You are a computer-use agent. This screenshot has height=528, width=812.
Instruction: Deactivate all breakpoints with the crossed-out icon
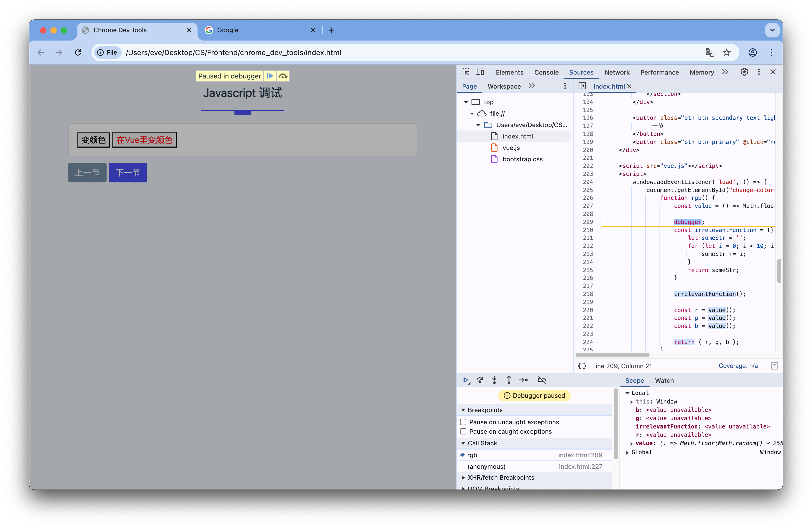click(x=542, y=380)
